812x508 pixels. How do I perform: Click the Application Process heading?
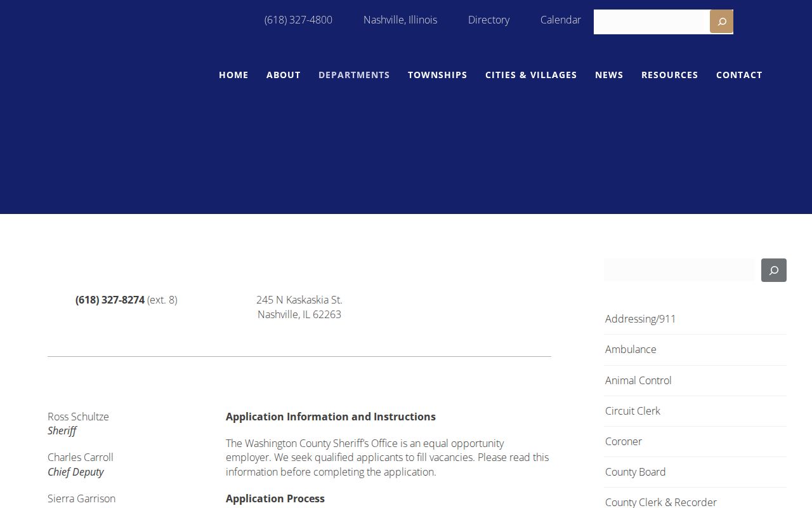[x=275, y=498]
